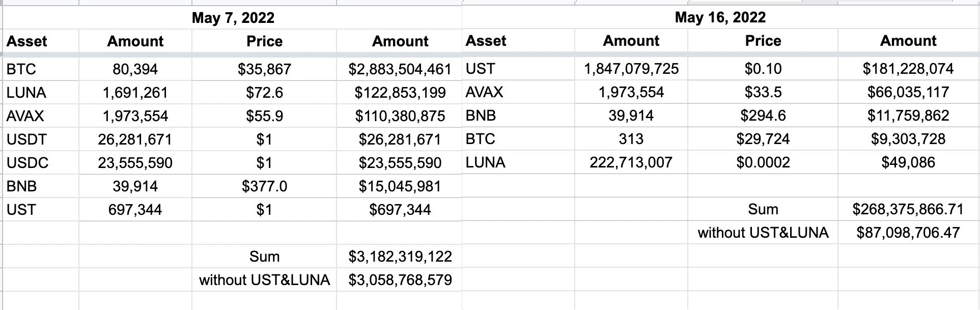The width and height of the screenshot is (980, 310).
Task: Click the LUNA amount cell 1,691,261
Action: (x=135, y=93)
